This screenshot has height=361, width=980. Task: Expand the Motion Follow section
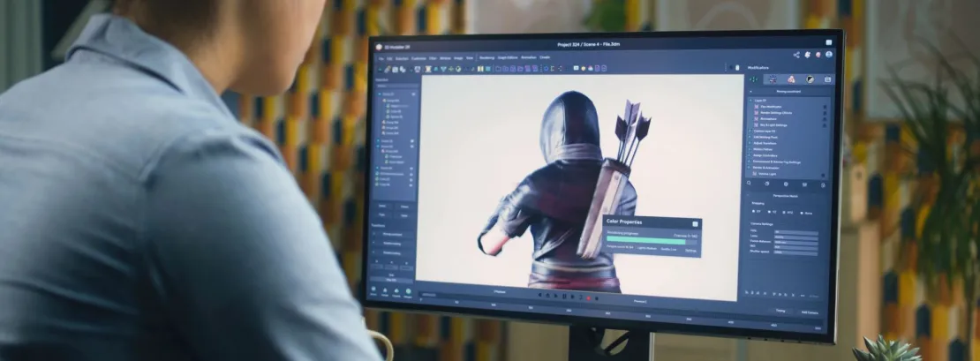pos(750,149)
